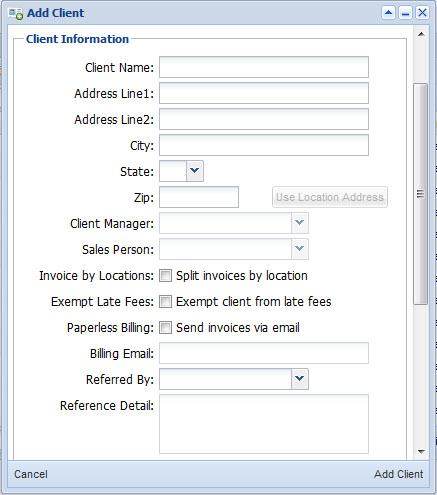
Task: Click the scrollbar down arrow
Action: pyautogui.click(x=421, y=451)
